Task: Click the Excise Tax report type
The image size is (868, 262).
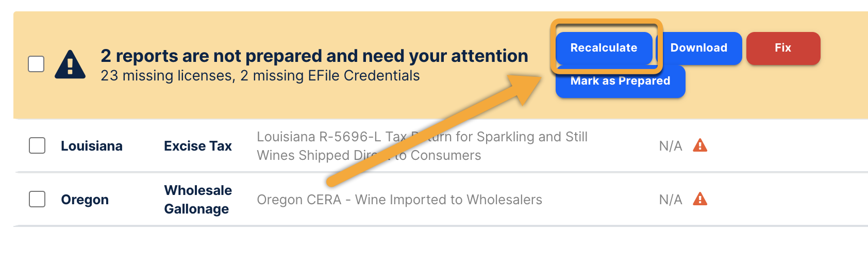Action: click(x=198, y=146)
